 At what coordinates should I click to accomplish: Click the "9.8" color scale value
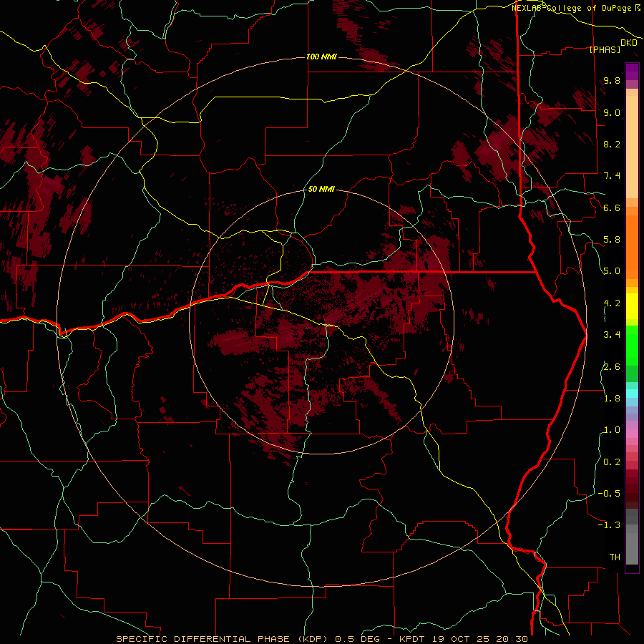(x=612, y=80)
